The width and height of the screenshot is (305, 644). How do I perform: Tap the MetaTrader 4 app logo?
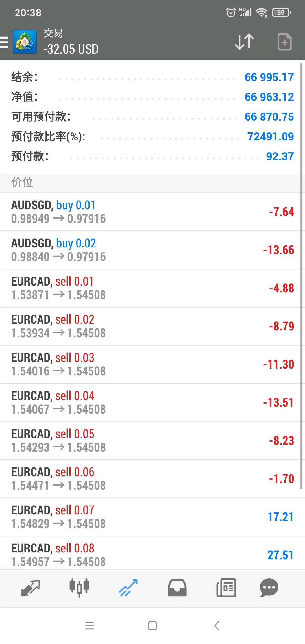coord(25,42)
